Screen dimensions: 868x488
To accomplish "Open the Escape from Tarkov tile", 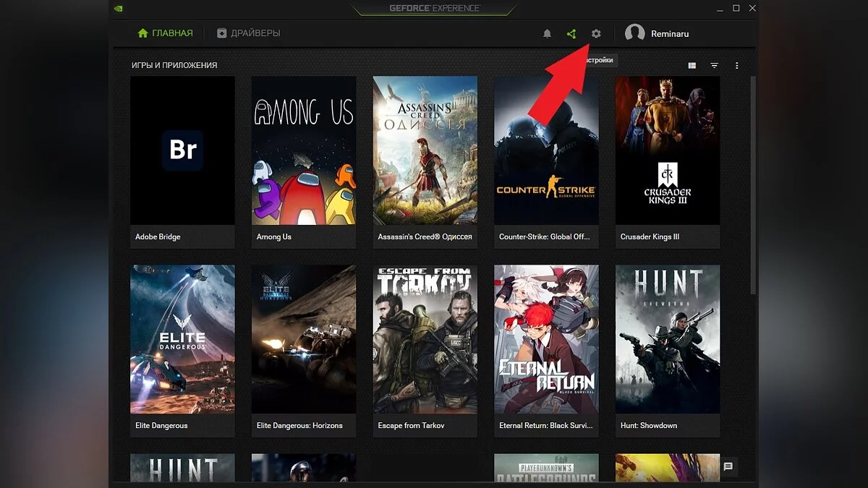I will point(425,339).
